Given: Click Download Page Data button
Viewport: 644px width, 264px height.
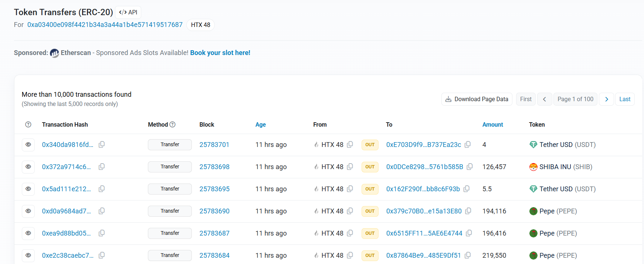Looking at the screenshot, I should pos(477,99).
